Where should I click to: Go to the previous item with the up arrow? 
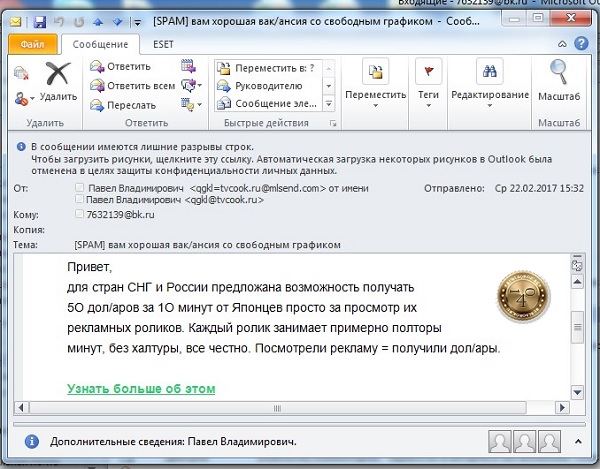click(98, 23)
